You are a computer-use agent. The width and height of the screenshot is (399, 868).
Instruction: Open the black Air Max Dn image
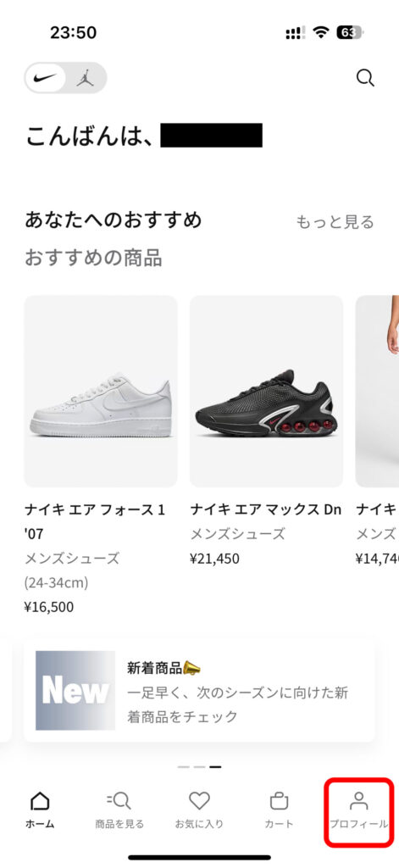point(266,391)
